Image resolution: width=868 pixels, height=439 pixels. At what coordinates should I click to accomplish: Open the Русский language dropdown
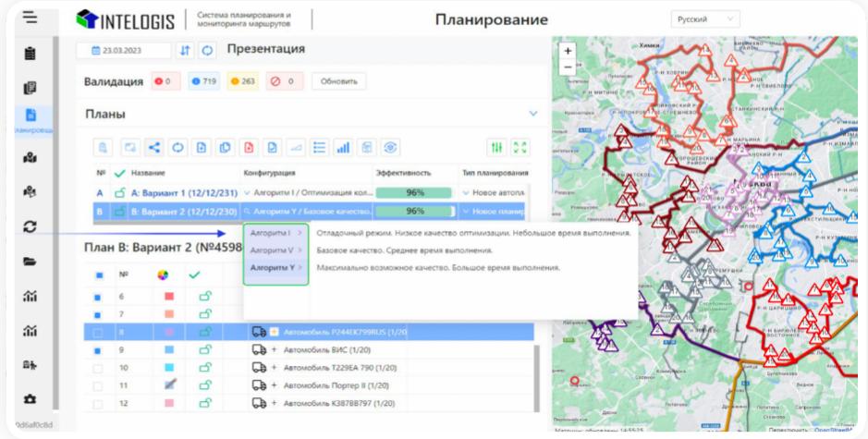(x=705, y=19)
